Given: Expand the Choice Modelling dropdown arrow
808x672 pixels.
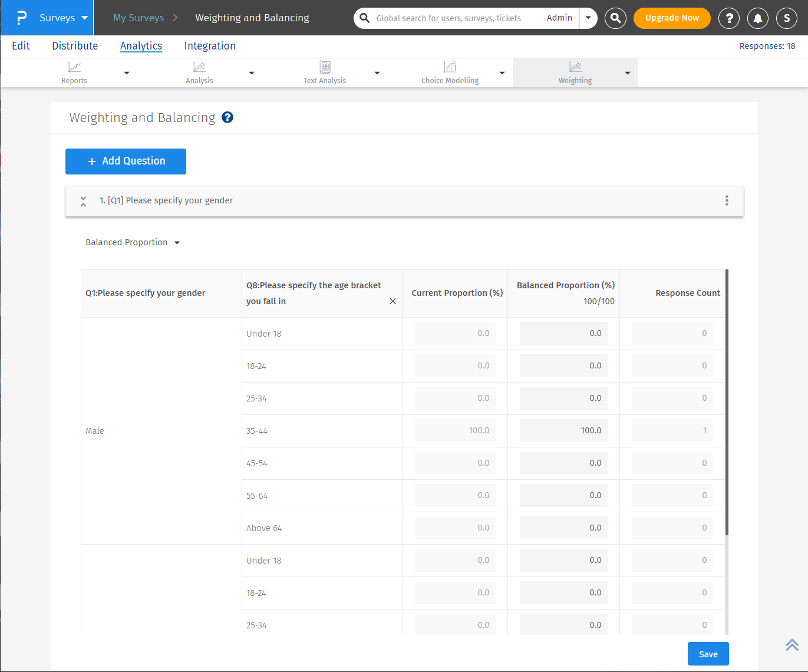Looking at the screenshot, I should point(502,73).
